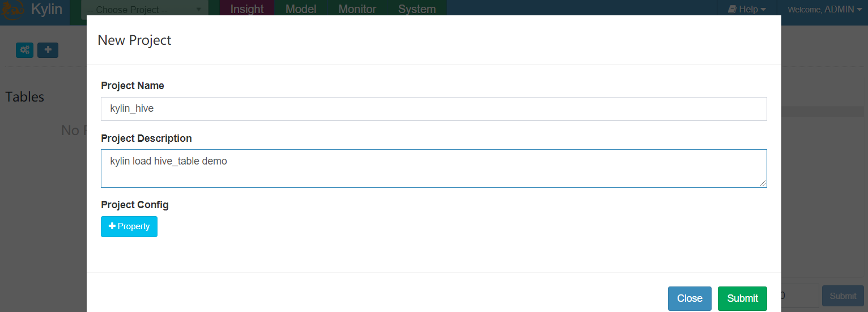
Task: Click the Tables heading behind dialog
Action: coord(25,97)
